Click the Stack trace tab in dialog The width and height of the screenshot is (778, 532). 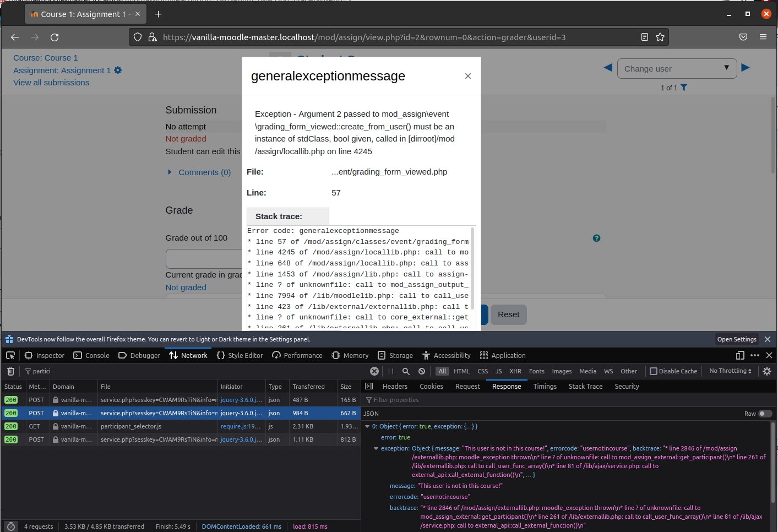(288, 216)
